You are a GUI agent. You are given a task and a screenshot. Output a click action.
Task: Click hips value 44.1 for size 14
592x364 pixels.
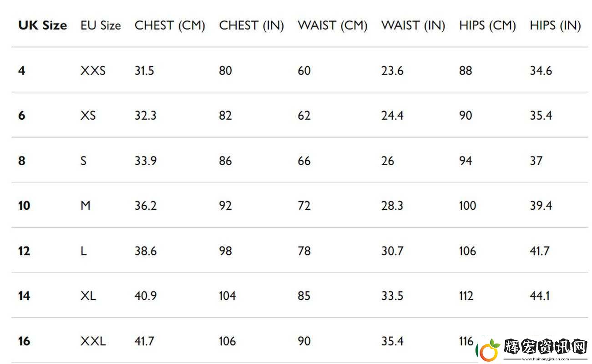pos(540,296)
